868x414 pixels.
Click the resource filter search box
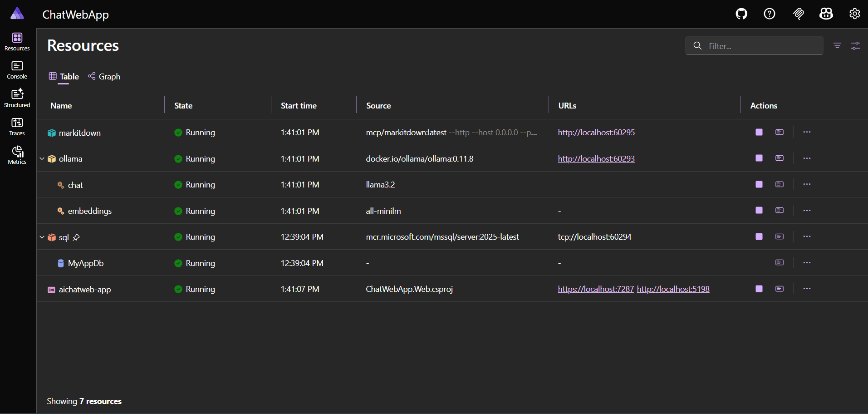coord(754,45)
